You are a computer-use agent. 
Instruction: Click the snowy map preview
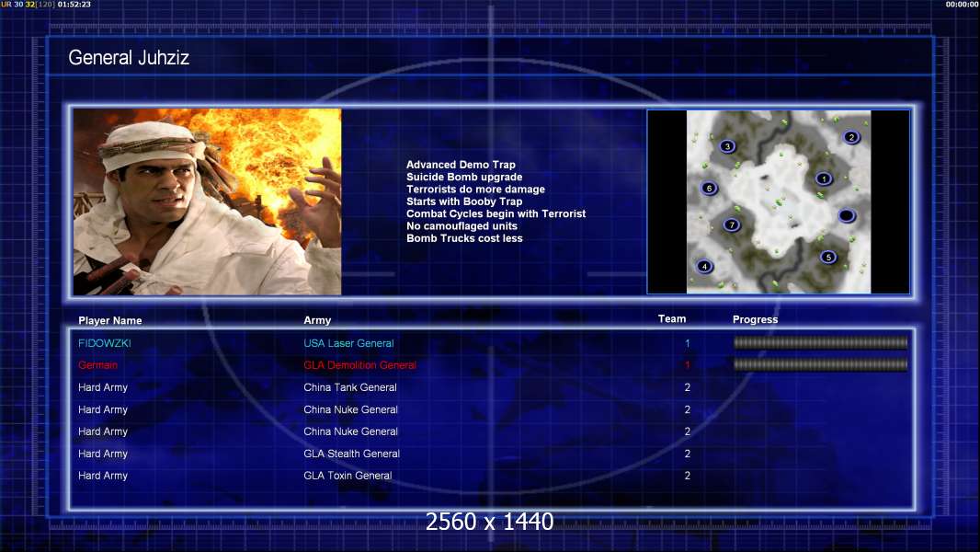click(x=779, y=201)
